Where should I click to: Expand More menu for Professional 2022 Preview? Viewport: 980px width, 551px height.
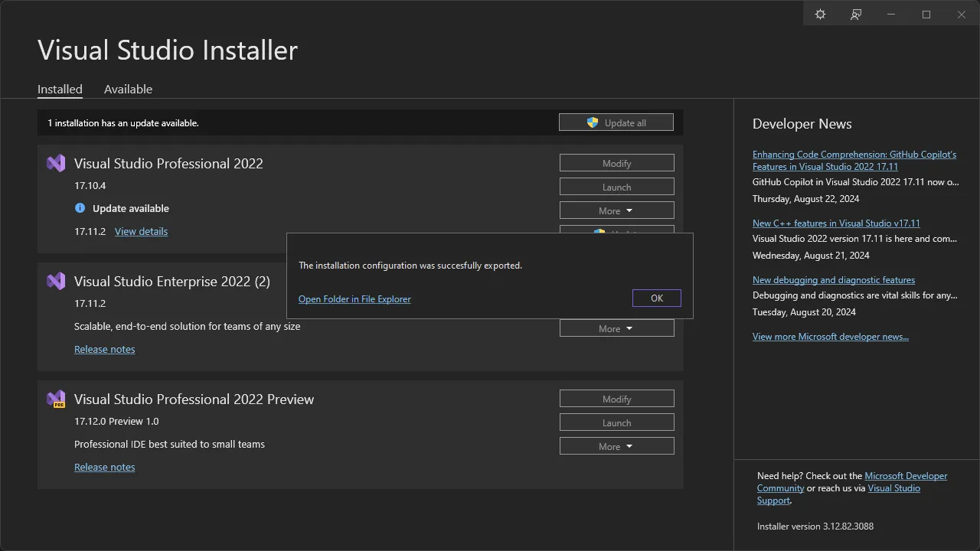[x=616, y=445]
